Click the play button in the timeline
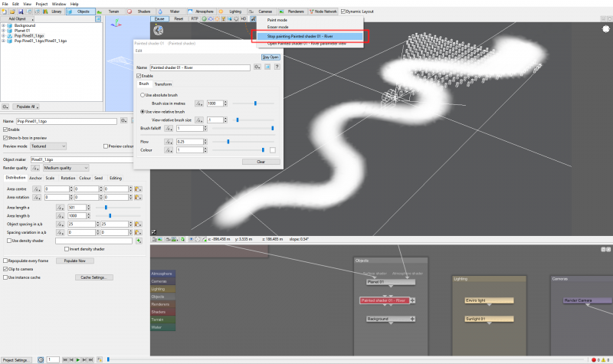This screenshot has width=613, height=364. tap(78, 359)
